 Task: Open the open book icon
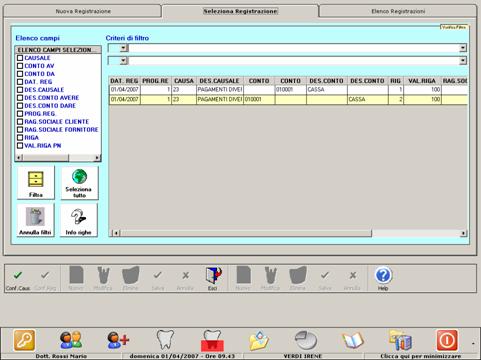(x=353, y=341)
